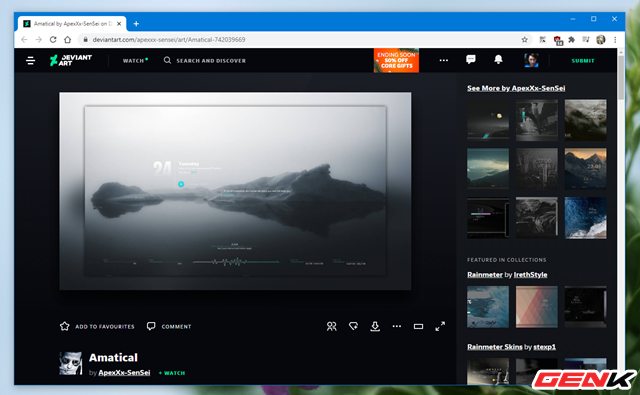This screenshot has width=640, height=395.
Task: Open the thumbnail with yellow moon
Action: [488, 120]
